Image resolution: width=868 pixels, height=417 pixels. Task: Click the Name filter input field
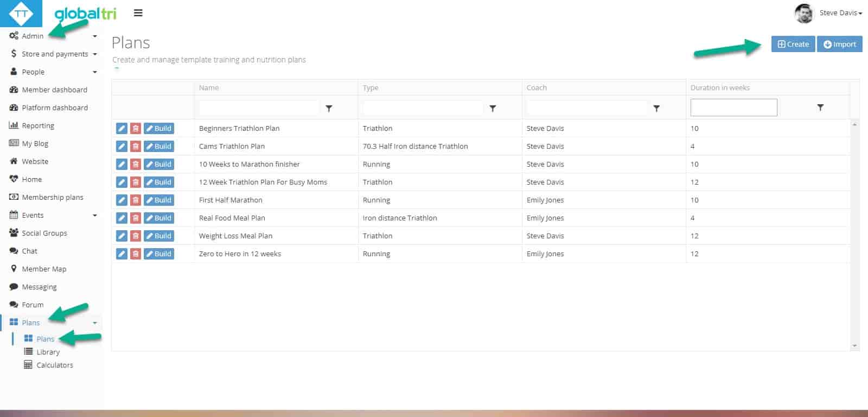click(259, 108)
